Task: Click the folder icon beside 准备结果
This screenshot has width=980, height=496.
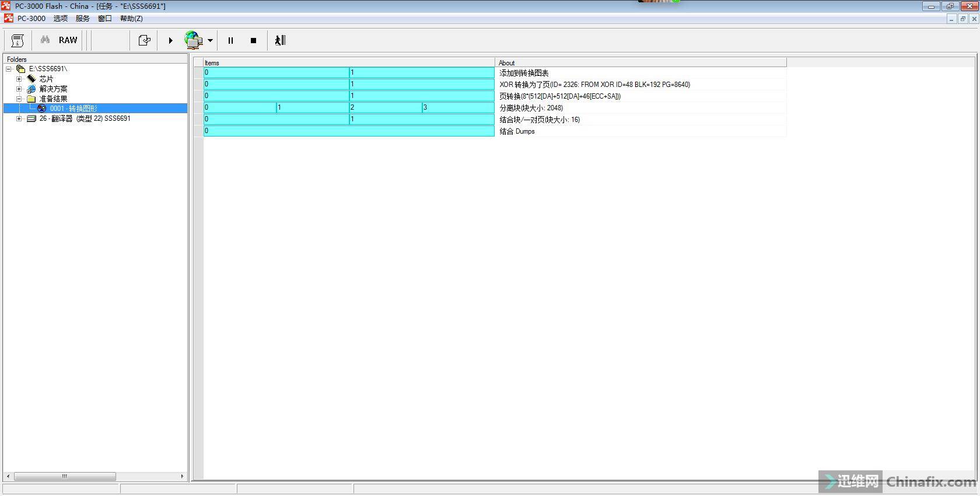Action: pyautogui.click(x=32, y=99)
